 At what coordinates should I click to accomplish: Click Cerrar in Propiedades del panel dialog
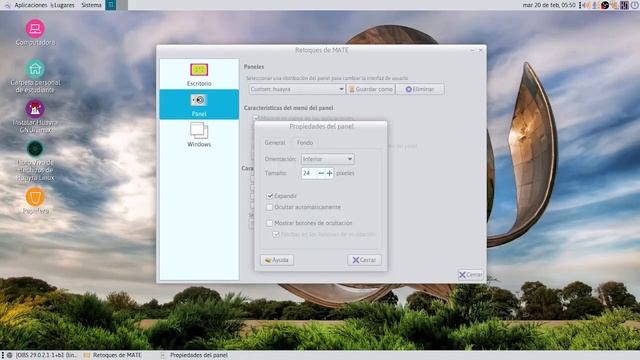[364, 260]
